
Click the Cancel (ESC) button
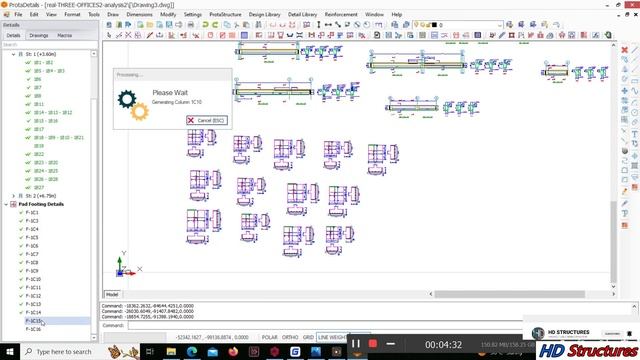[x=207, y=120]
